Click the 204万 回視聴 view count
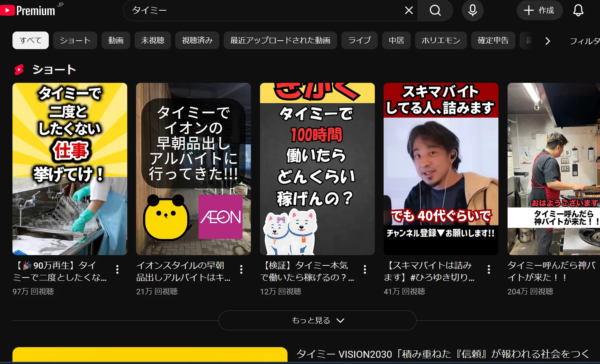This screenshot has height=364, width=600. 530,291
